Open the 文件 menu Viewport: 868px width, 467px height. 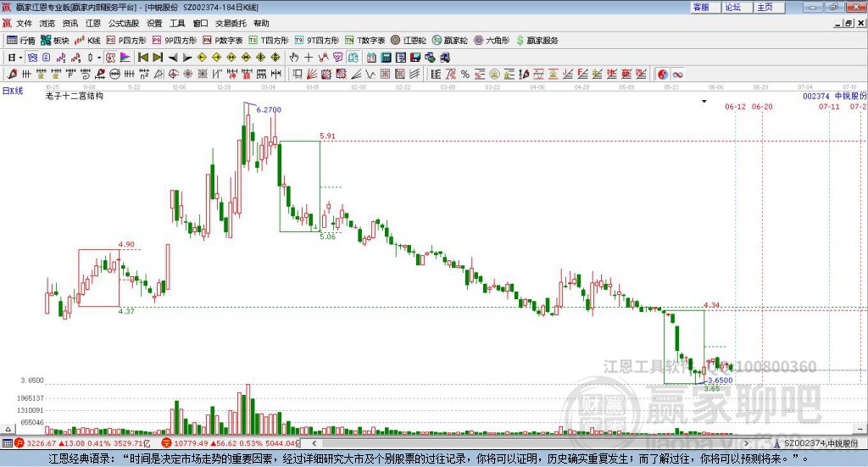(x=24, y=23)
